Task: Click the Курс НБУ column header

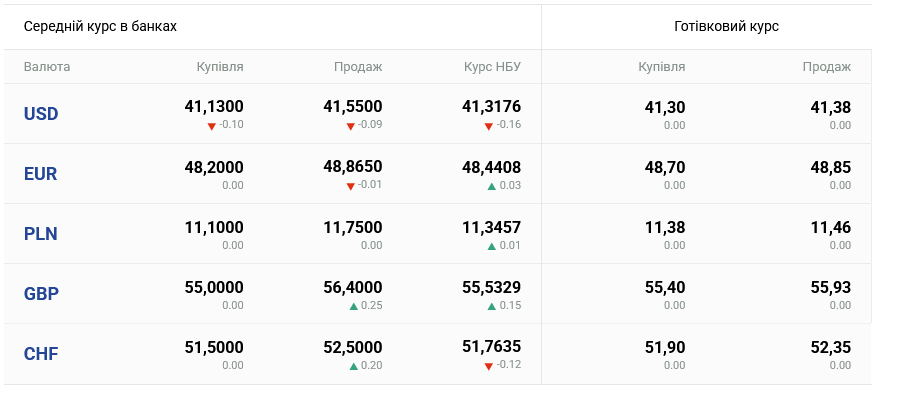Action: coord(492,67)
